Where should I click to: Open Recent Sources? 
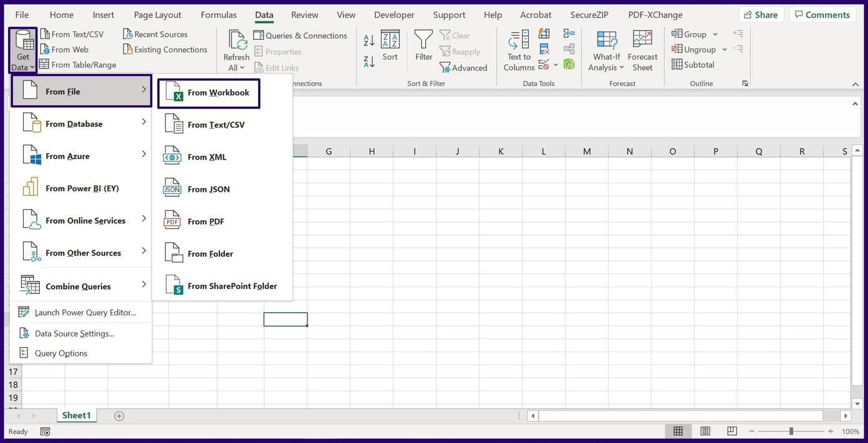(x=155, y=34)
